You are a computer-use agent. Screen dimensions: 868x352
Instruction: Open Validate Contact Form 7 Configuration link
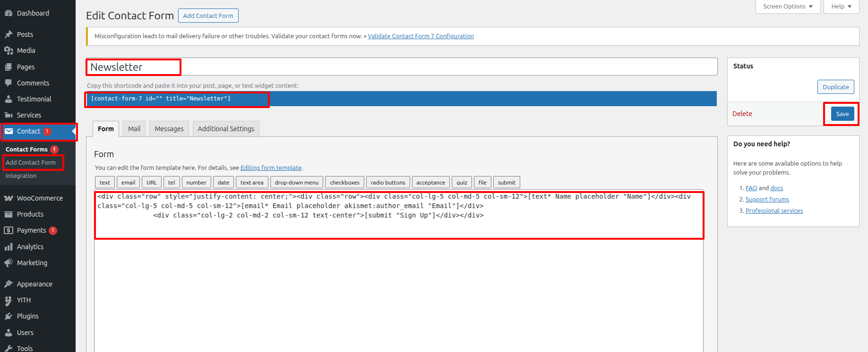tap(421, 36)
